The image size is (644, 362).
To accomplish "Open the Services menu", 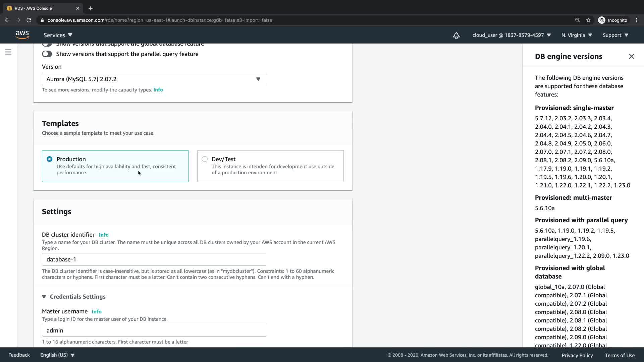I will click(58, 35).
